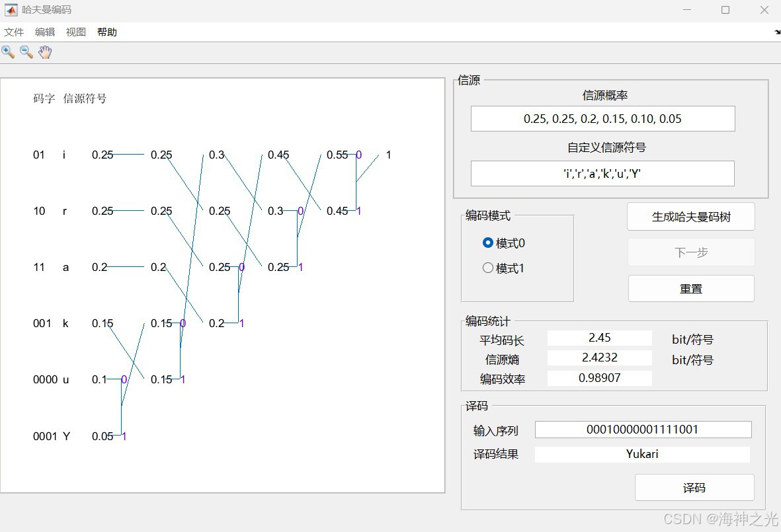Click the 编码效率 value 0.98907
The image size is (781, 532).
pyautogui.click(x=600, y=378)
